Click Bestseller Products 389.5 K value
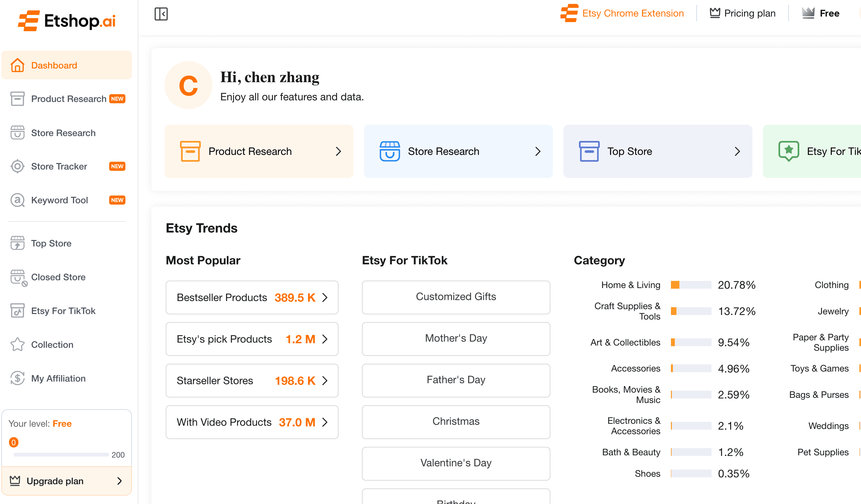The image size is (861, 504). click(295, 297)
